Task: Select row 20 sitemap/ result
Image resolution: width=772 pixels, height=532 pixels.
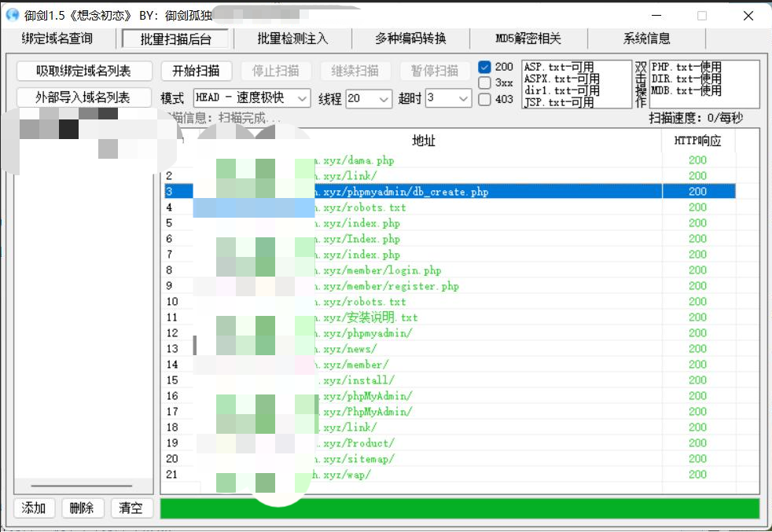Action: click(x=450, y=459)
